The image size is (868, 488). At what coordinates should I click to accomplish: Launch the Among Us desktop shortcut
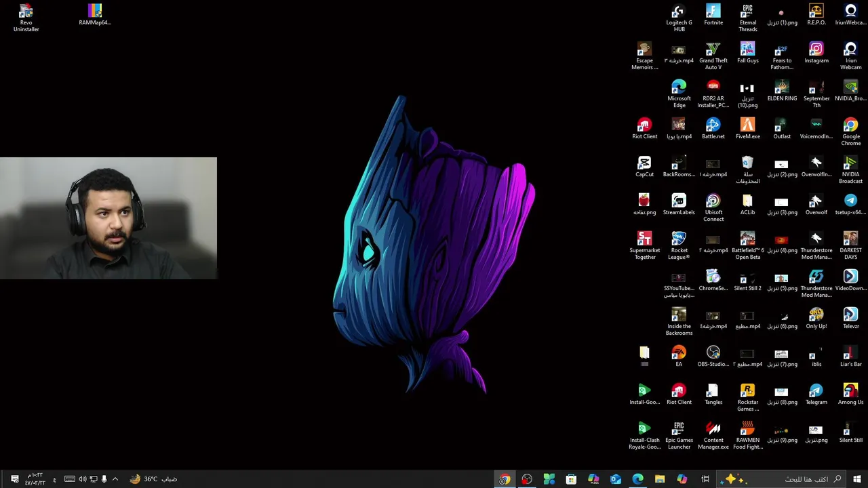(x=851, y=394)
